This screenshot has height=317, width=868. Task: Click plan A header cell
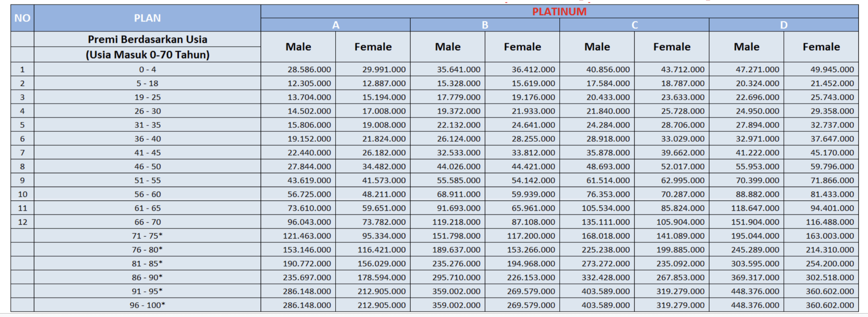[x=335, y=25]
